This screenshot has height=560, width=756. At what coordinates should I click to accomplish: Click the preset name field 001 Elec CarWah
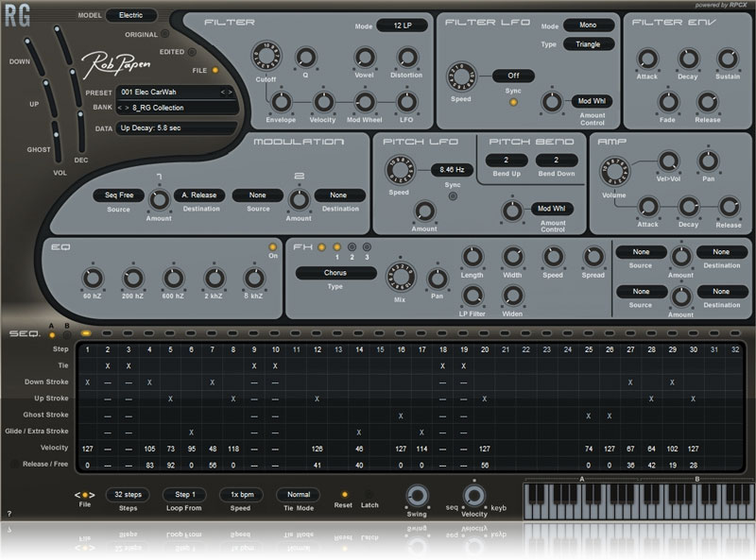point(168,93)
